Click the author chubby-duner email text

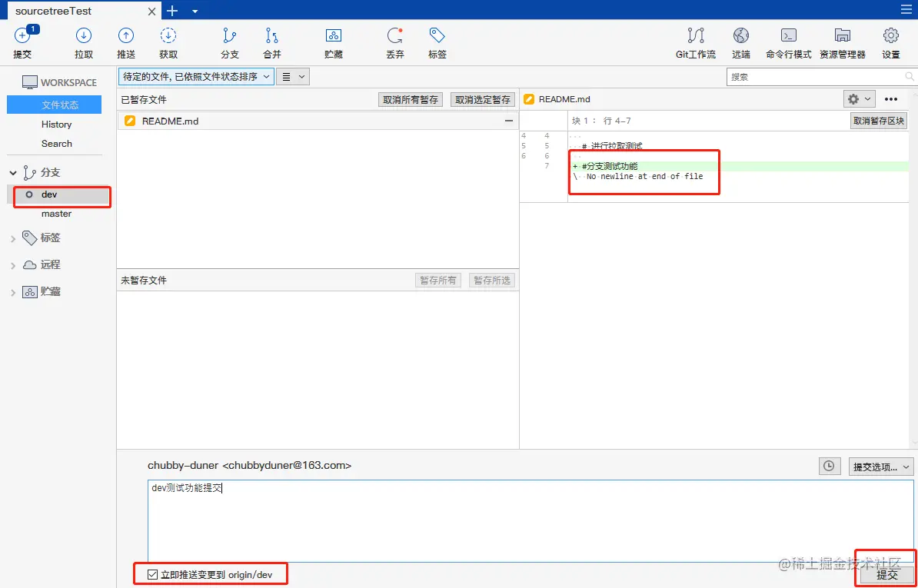[249, 466]
